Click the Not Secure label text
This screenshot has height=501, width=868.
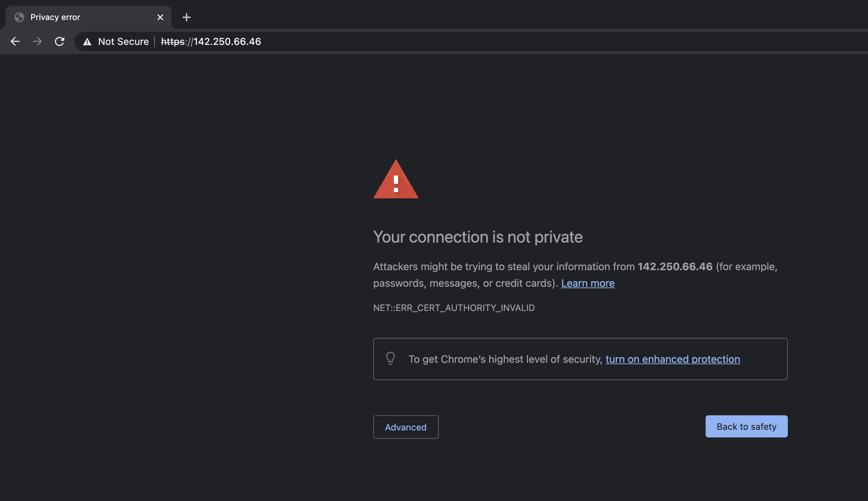point(123,41)
